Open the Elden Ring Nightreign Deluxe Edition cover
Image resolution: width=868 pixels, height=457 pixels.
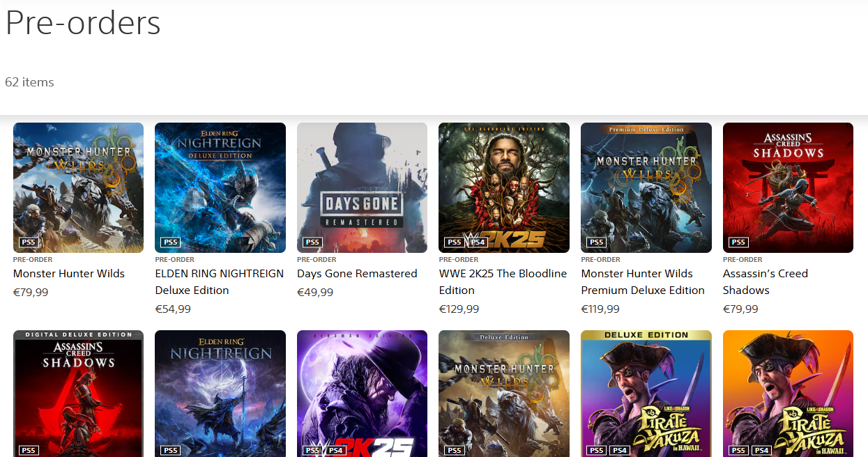220,187
